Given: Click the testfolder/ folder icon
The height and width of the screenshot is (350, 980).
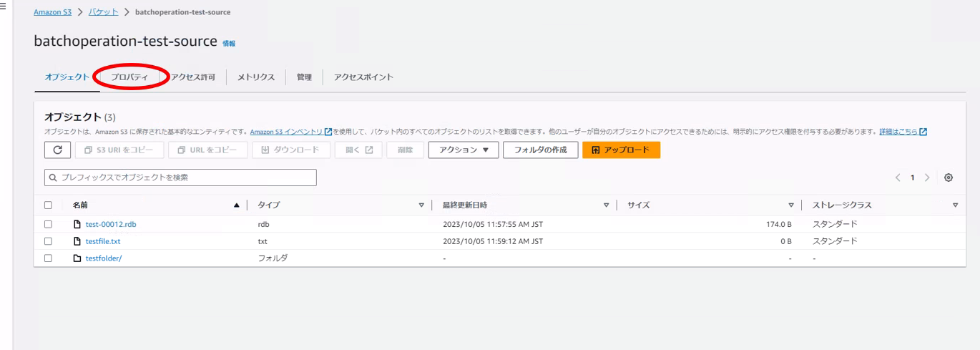Looking at the screenshot, I should click(x=77, y=258).
